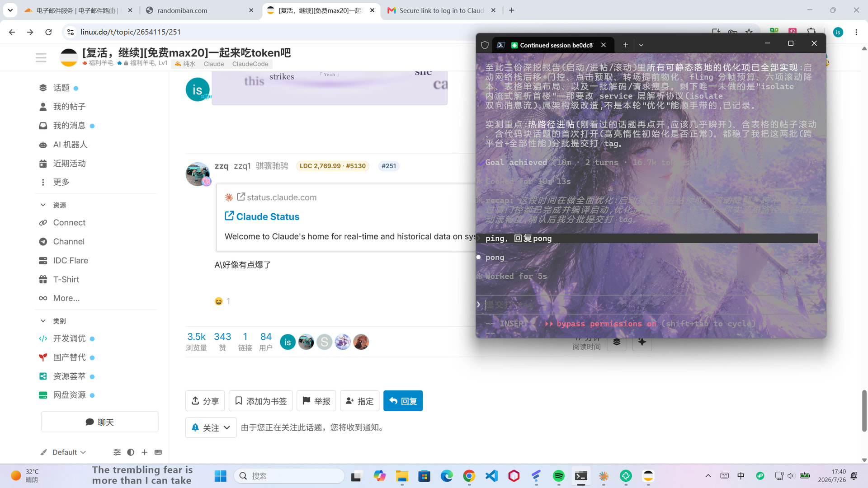Screen dimensions: 868x488
Task: Click the page vertical scrollbar thumb
Action: (x=864, y=411)
